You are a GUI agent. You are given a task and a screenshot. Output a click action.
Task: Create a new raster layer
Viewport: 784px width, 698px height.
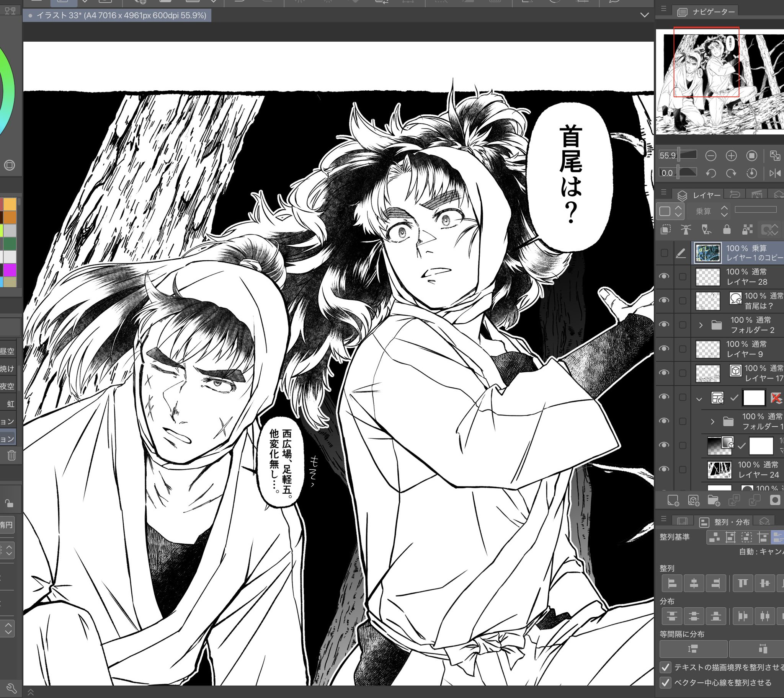pos(673,501)
